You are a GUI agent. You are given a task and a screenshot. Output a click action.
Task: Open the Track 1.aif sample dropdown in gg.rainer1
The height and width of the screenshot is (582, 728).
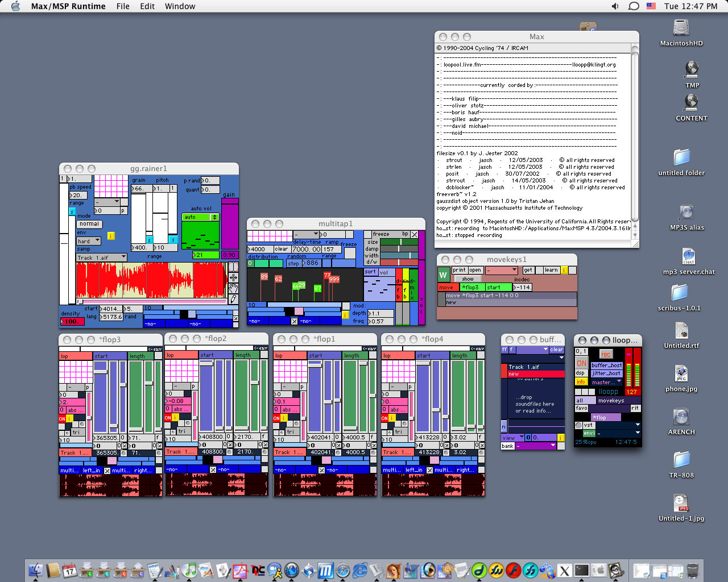tap(102, 258)
